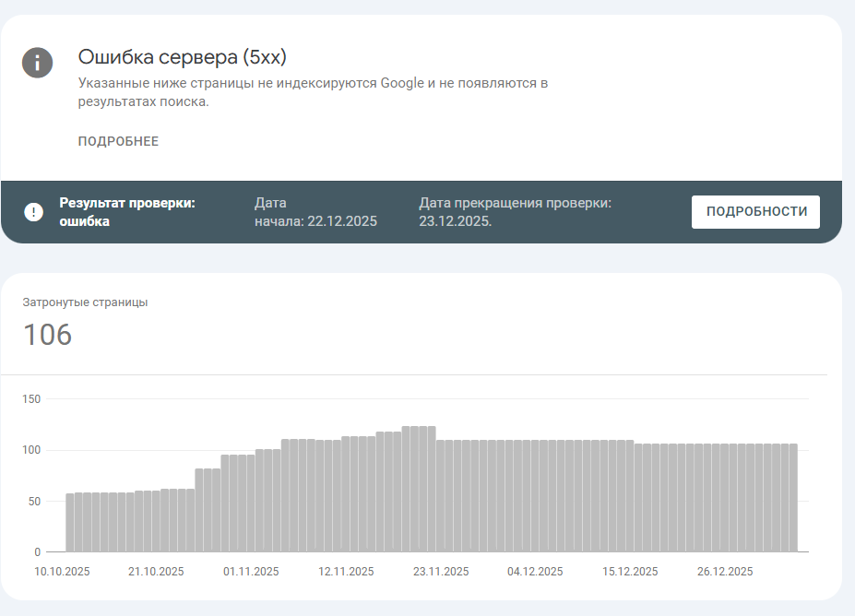
Task: Select the Ошибка сервера (5xx) heading
Action: (x=182, y=56)
